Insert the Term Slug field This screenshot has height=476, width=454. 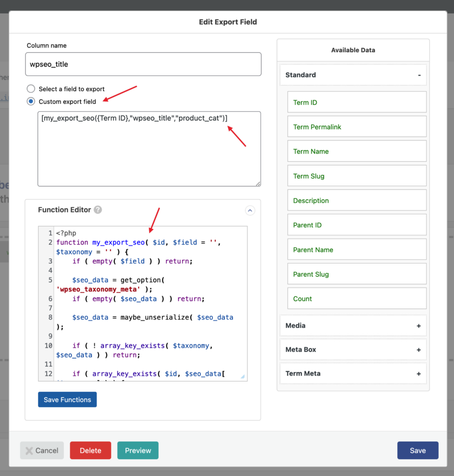coord(356,176)
